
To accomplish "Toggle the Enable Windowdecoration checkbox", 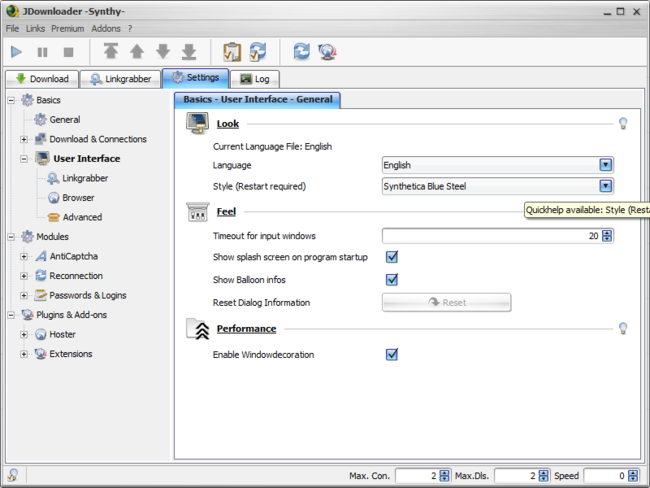I will 392,354.
